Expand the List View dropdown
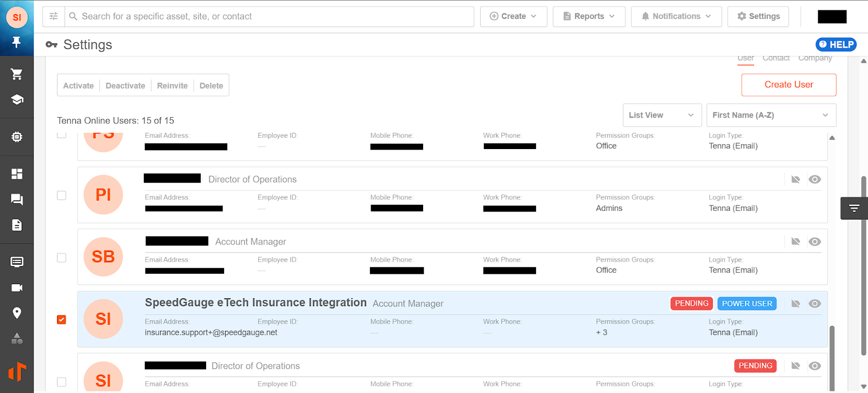This screenshot has height=393, width=868. [661, 115]
